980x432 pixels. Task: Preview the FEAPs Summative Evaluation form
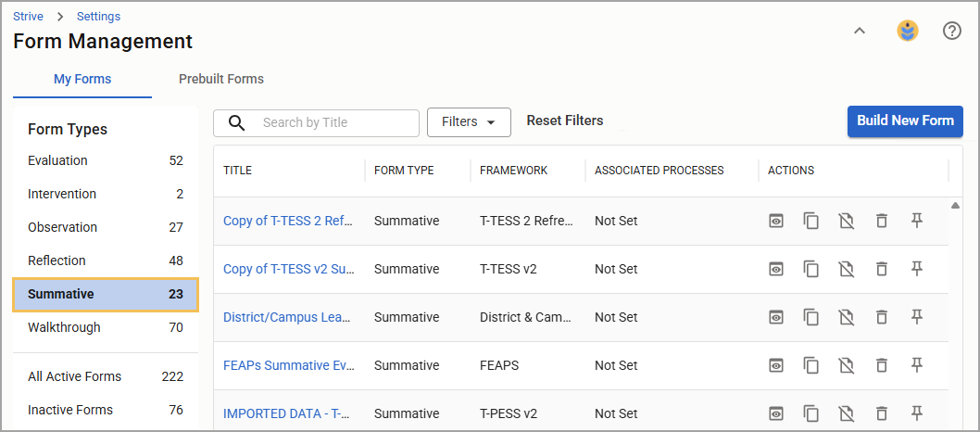(x=775, y=365)
